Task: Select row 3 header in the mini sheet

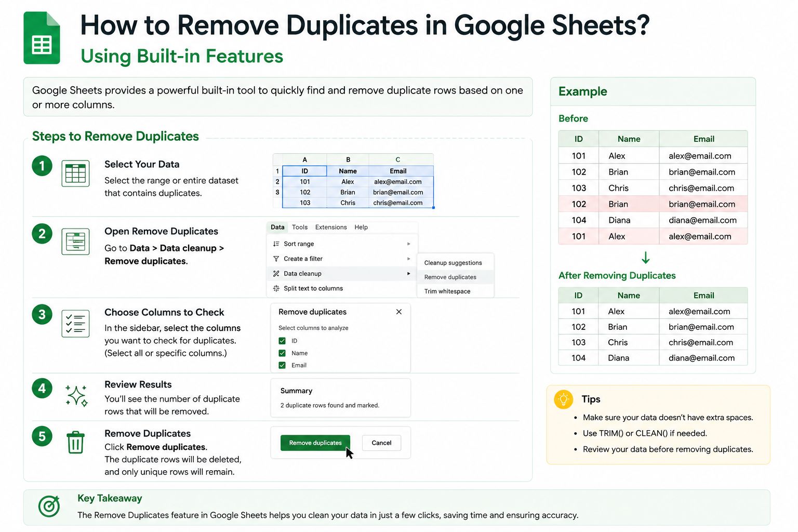Action: coord(277,192)
